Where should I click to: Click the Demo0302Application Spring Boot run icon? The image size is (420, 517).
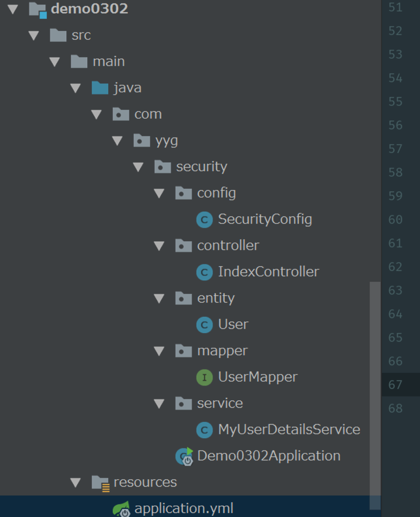[x=184, y=456]
